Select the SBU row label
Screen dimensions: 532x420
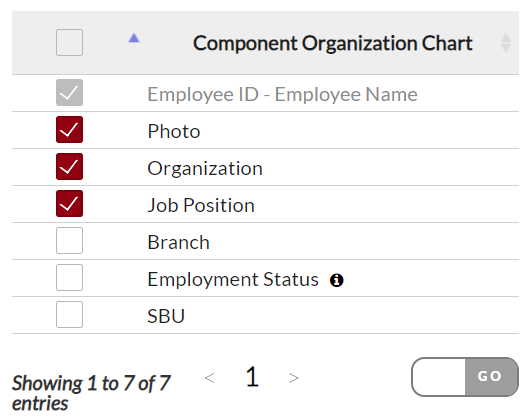166,316
